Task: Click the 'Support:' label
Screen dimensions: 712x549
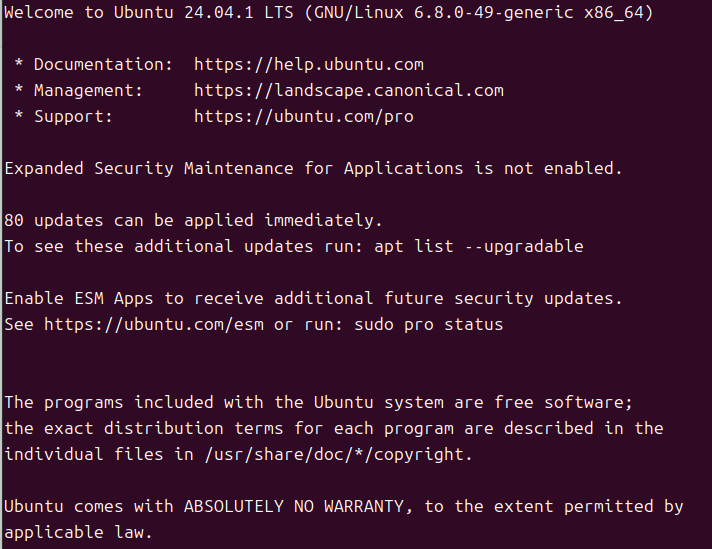Action: (74, 117)
